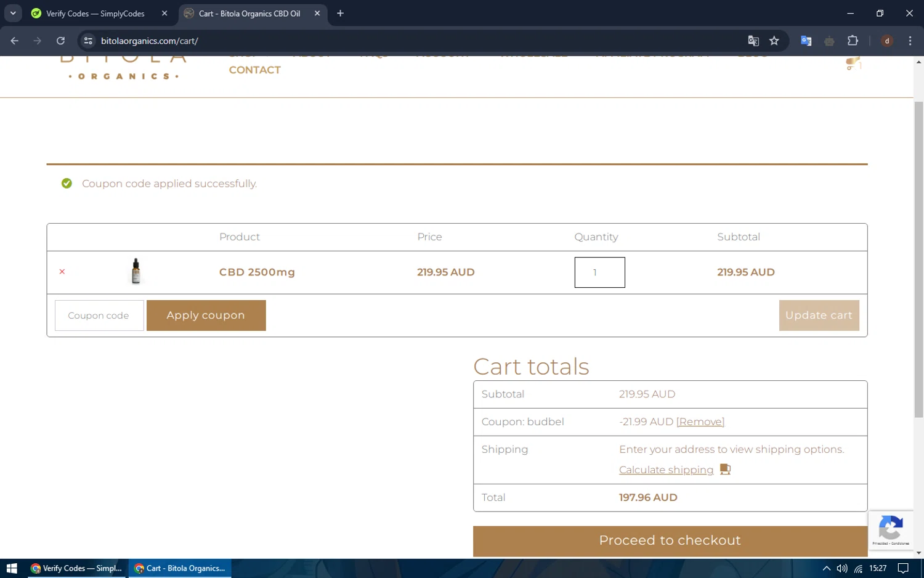This screenshot has width=924, height=578.
Task: Click the Price column header
Action: [429, 237]
